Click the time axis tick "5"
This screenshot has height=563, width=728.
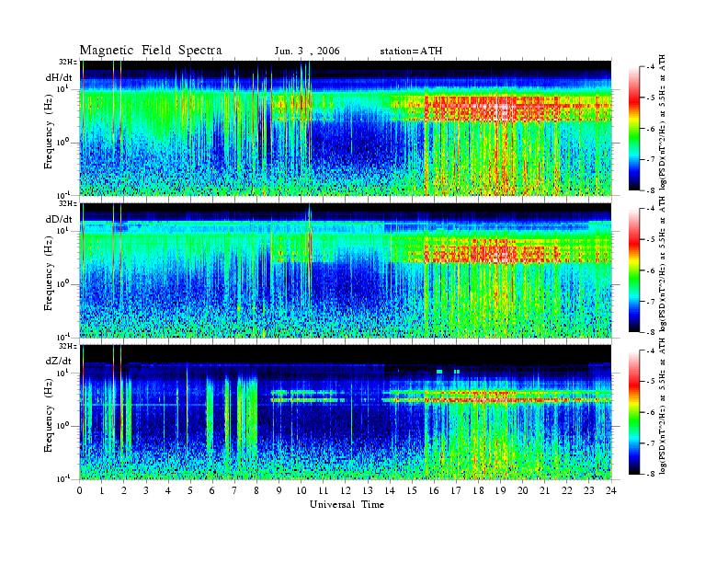click(190, 490)
